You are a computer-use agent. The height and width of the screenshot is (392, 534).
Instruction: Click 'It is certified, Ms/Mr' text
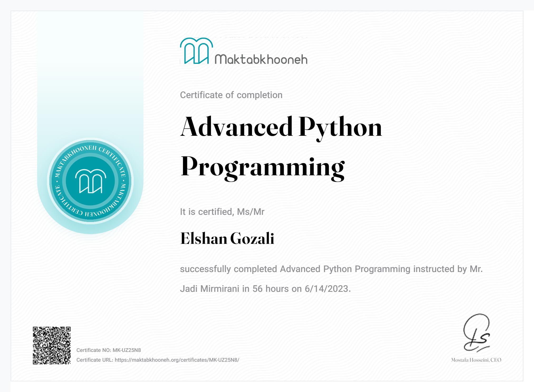[222, 212]
